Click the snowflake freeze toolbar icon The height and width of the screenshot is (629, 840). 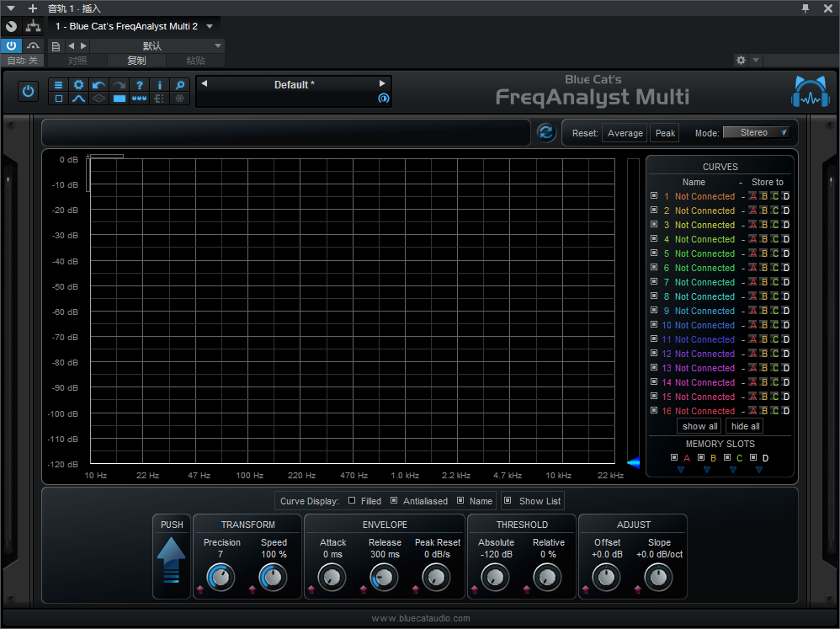tap(180, 99)
